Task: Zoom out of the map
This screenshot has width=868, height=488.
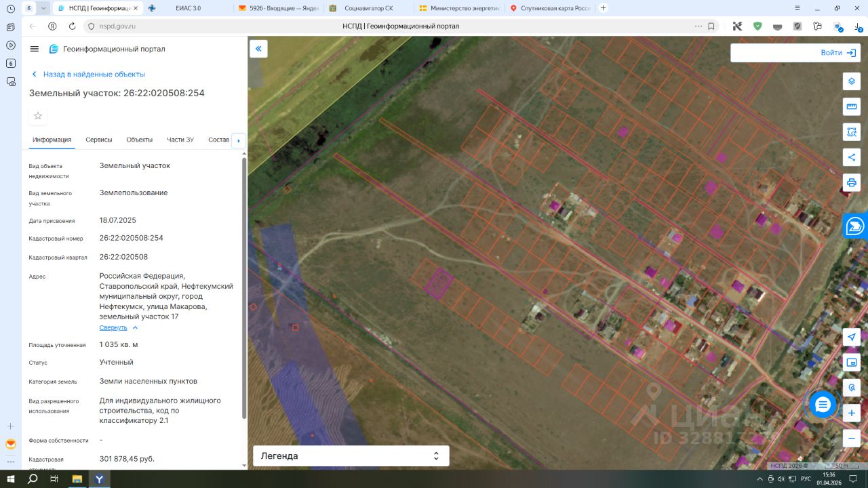Action: (852, 438)
